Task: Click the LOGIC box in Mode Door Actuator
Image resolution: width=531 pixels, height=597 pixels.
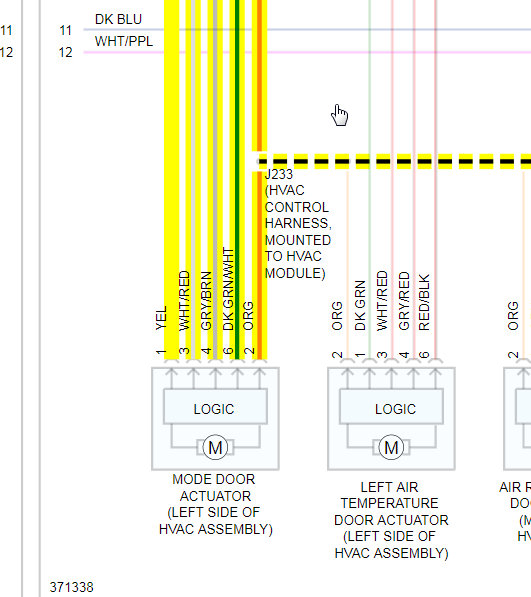Action: 215,406
